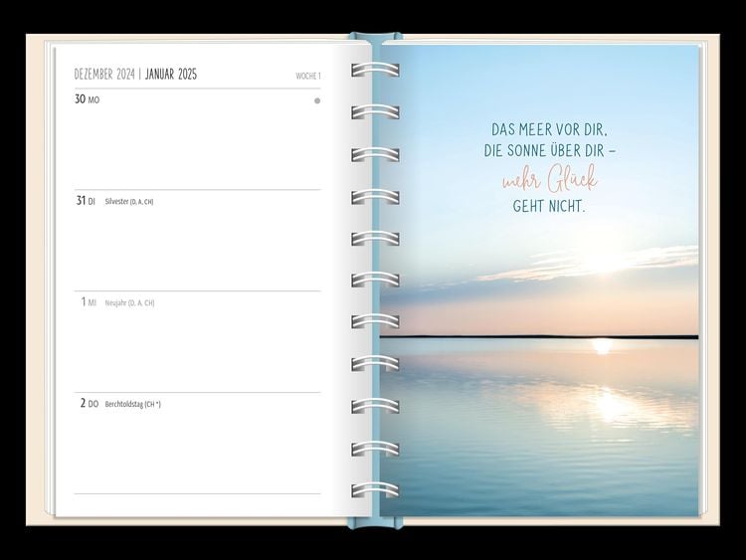This screenshot has height=560, width=746.
Task: Click the "Silvester (D, A, CH)" holiday label
Action: pos(129,202)
